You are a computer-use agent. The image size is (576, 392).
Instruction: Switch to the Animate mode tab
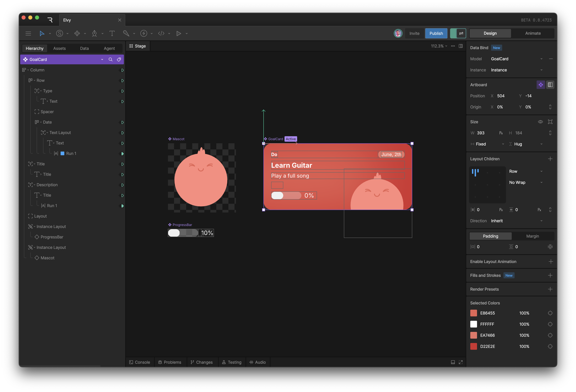(x=533, y=34)
